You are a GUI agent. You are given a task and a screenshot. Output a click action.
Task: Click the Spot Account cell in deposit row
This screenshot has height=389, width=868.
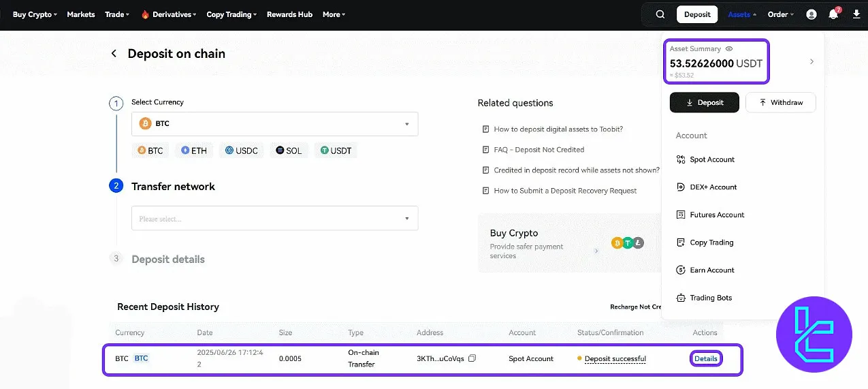coord(531,358)
